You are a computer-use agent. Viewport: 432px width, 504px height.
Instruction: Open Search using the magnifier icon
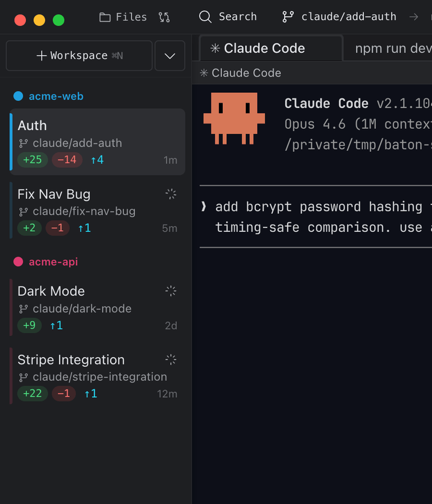205,17
